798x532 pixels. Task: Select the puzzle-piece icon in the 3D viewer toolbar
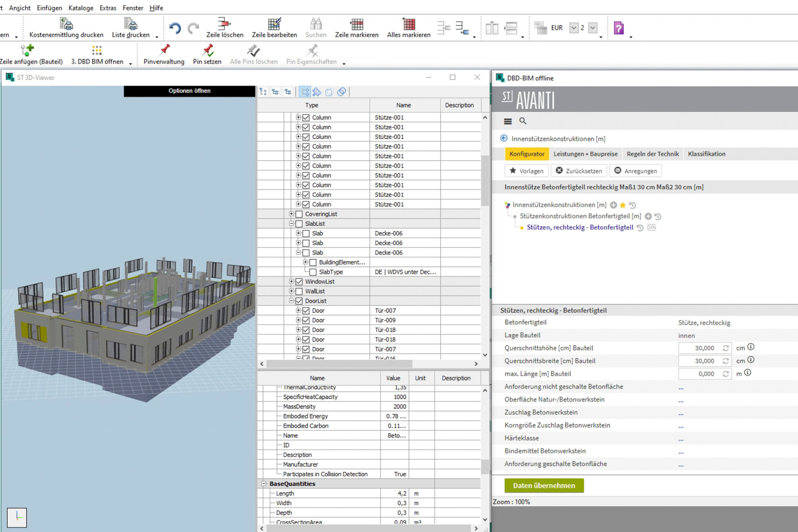tap(317, 92)
